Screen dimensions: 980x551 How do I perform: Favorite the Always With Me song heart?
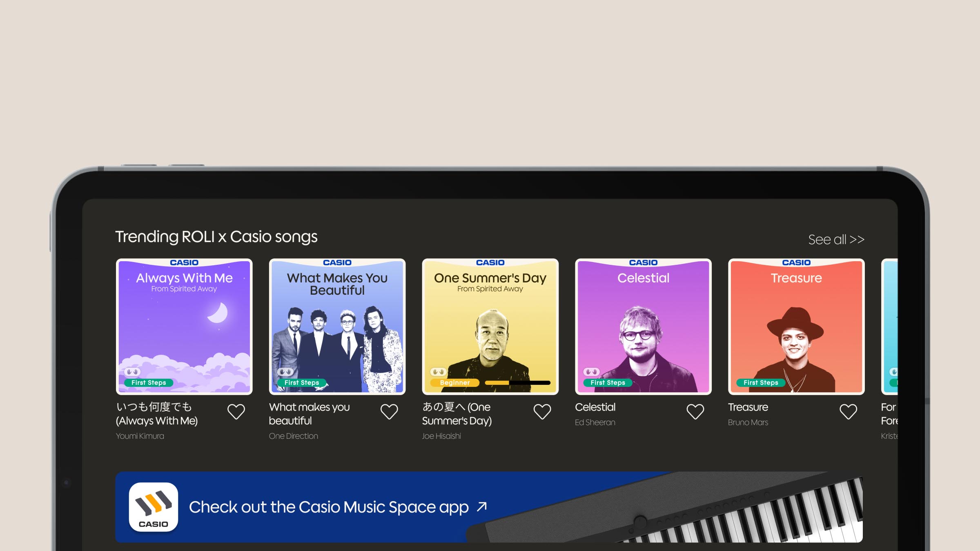pyautogui.click(x=236, y=411)
